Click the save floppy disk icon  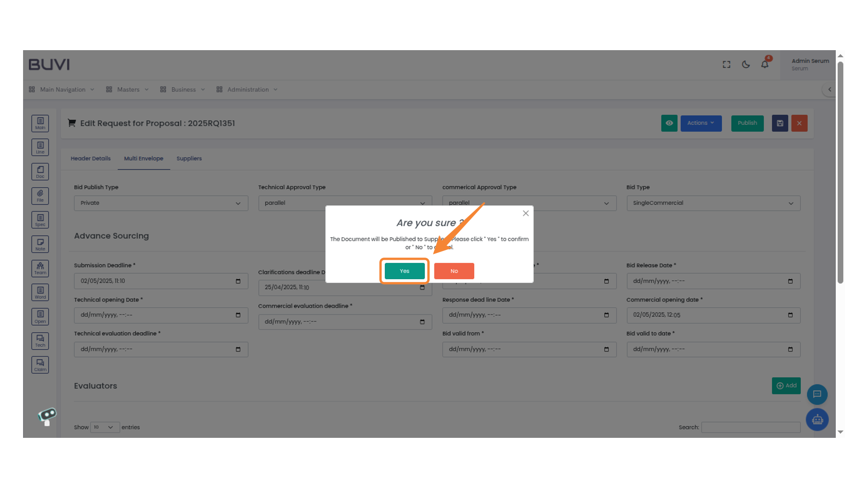click(780, 123)
